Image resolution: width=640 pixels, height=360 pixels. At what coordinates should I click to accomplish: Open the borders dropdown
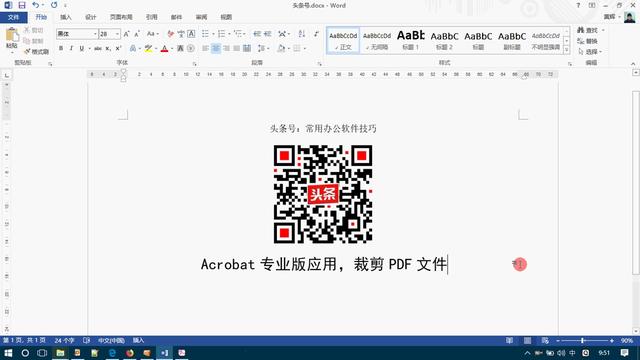click(305, 49)
